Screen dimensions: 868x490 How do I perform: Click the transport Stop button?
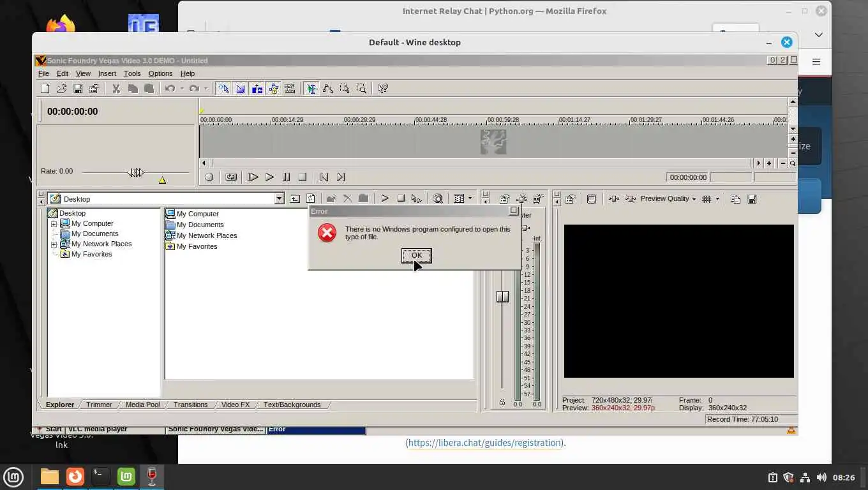pos(303,177)
